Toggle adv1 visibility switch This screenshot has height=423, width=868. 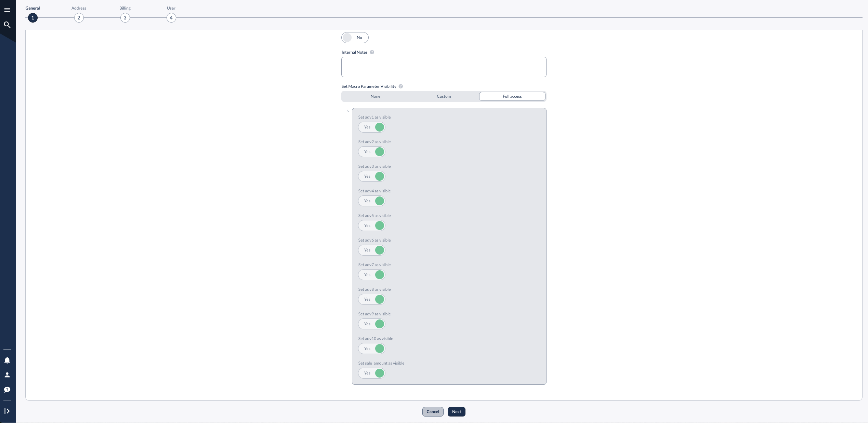click(x=372, y=127)
